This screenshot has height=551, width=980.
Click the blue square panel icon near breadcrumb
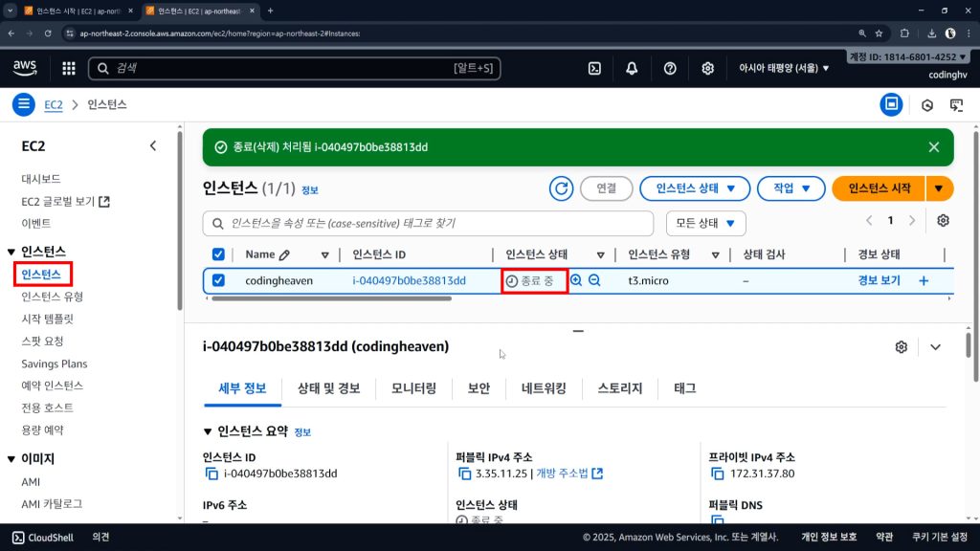[x=891, y=104]
